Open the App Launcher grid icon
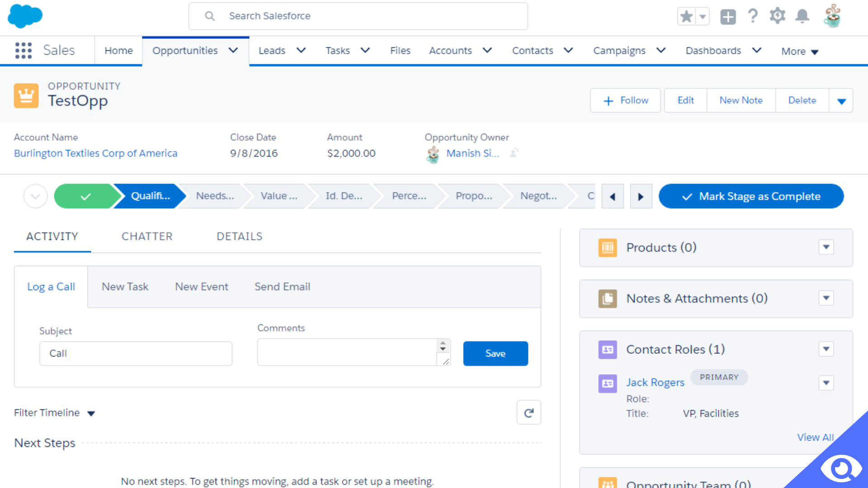Viewport: 868px width, 488px height. tap(24, 51)
